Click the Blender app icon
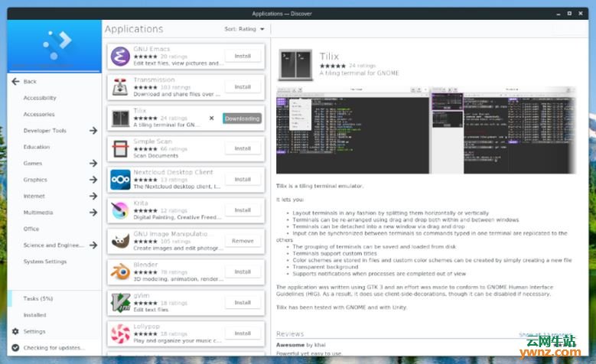This screenshot has width=596, height=364. pos(120,272)
